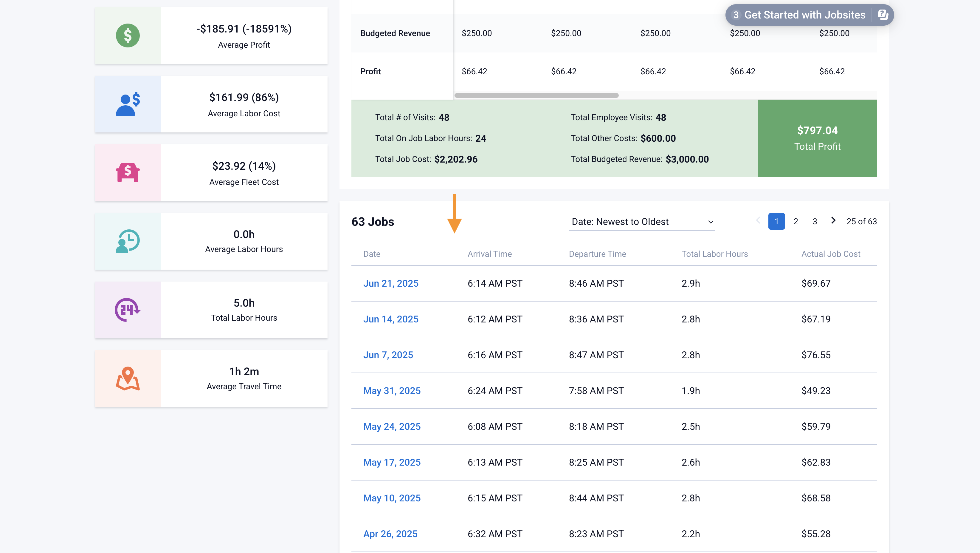This screenshot has width=980, height=553.
Task: Click the Average Labor Cost person icon
Action: point(128,104)
